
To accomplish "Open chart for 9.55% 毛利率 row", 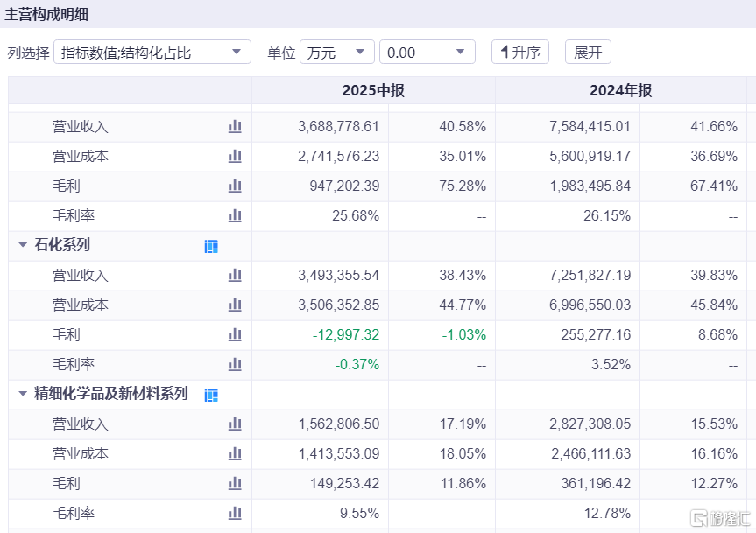I will point(235,514).
